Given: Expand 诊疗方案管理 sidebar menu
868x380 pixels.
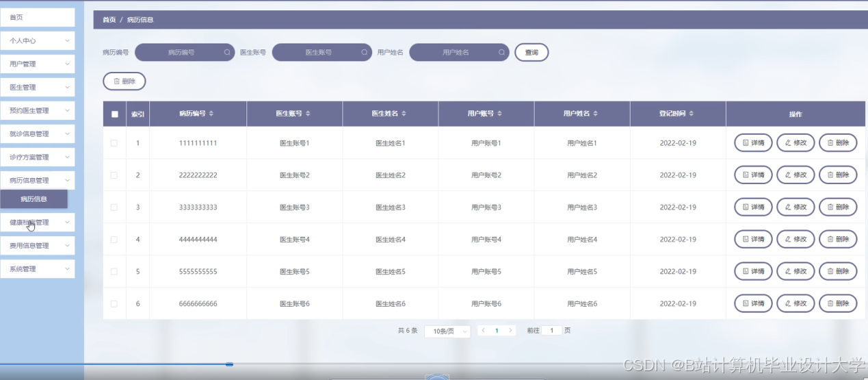Looking at the screenshot, I should click(38, 157).
